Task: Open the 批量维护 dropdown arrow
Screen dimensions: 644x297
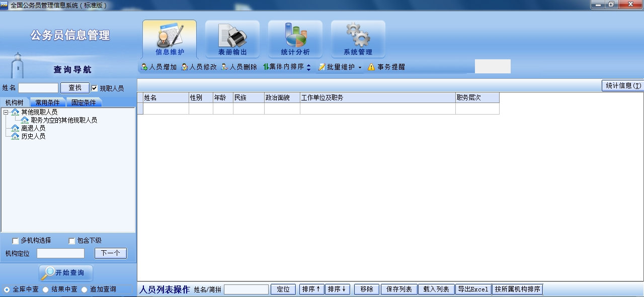Action: tap(360, 67)
